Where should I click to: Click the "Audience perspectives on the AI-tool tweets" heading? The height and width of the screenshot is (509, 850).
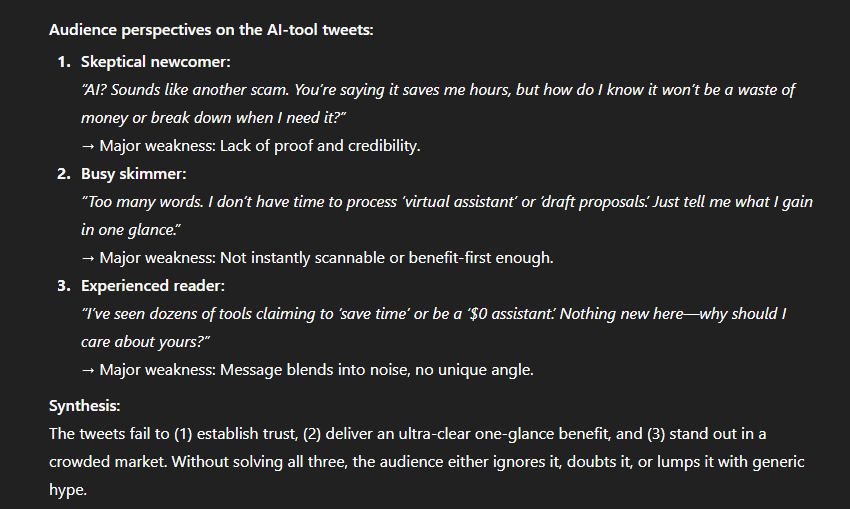(211, 29)
